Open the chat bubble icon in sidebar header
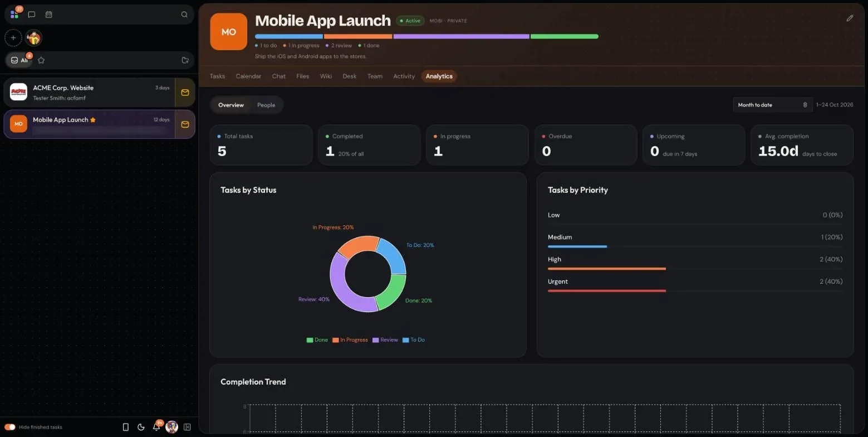The height and width of the screenshot is (437, 868). pyautogui.click(x=32, y=14)
